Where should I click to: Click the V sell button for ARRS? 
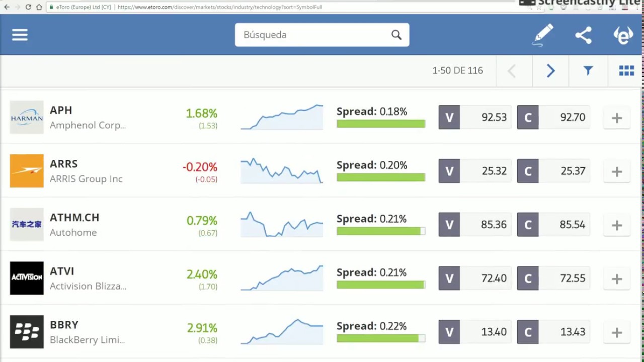click(x=449, y=171)
